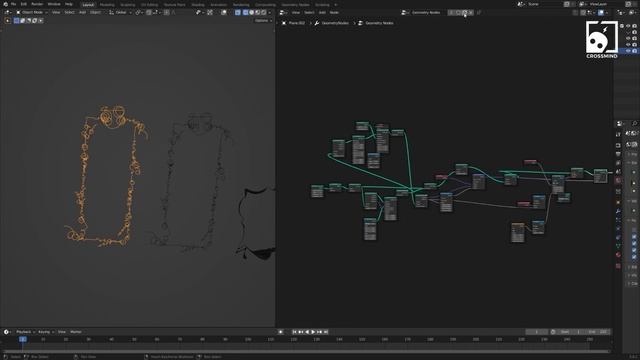Open the Render menu

[37, 4]
